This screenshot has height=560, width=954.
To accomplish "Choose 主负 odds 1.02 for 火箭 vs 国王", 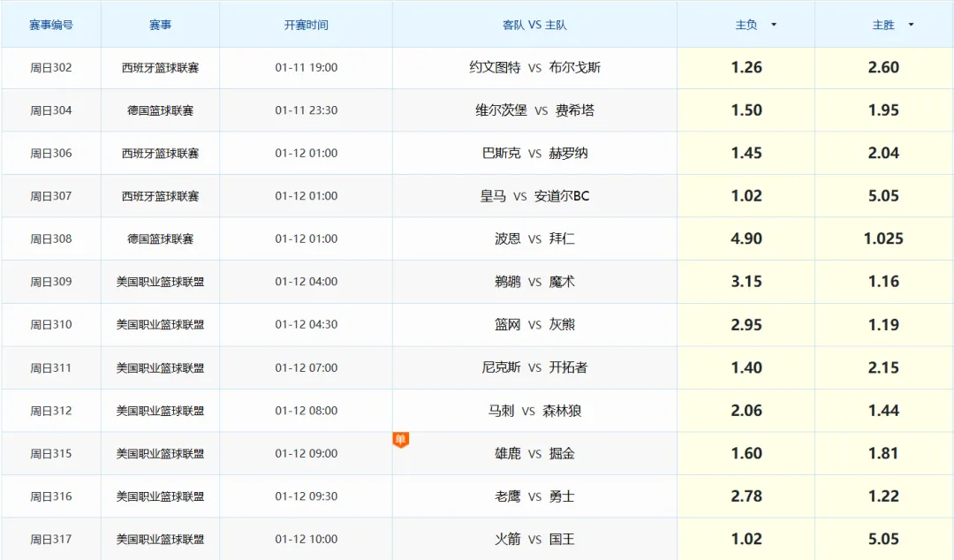I will point(746,539).
